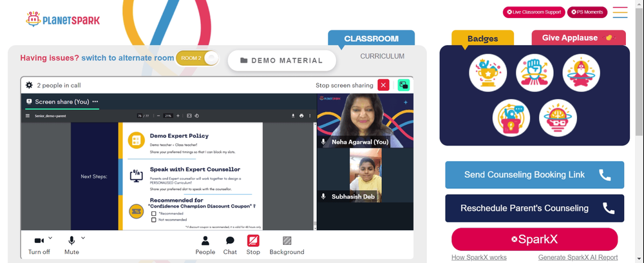
Task: Open DEMO MATERIAL folder button
Action: click(282, 61)
